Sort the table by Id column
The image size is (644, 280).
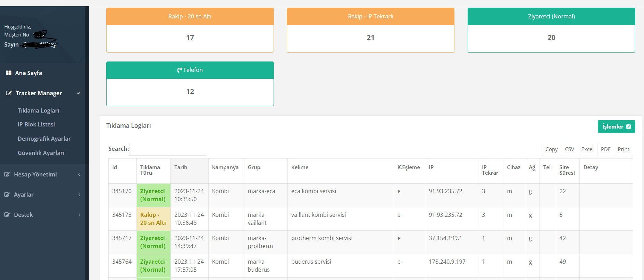click(x=122, y=171)
